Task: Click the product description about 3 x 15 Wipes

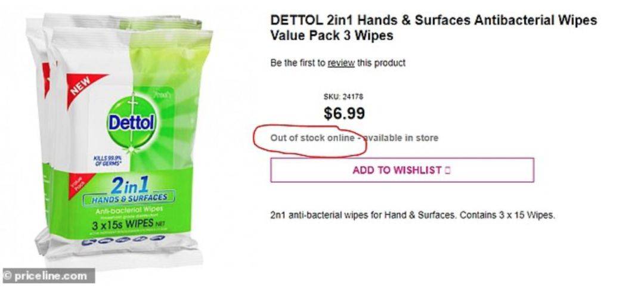Action: [413, 215]
